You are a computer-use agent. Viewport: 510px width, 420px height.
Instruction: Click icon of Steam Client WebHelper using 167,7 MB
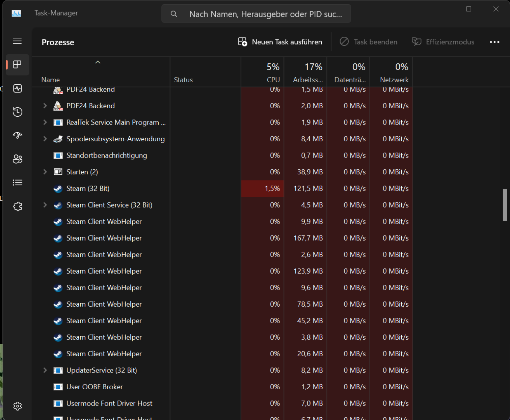click(x=58, y=238)
